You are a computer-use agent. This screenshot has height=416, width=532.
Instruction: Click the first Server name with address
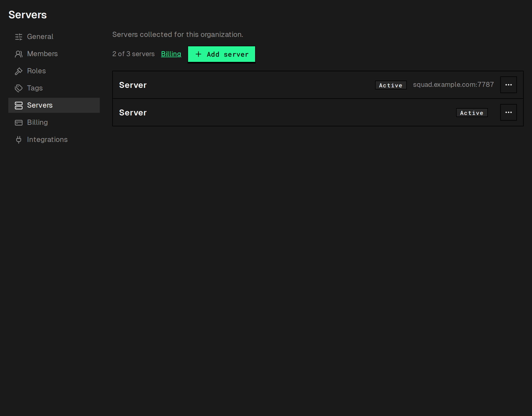click(x=133, y=85)
